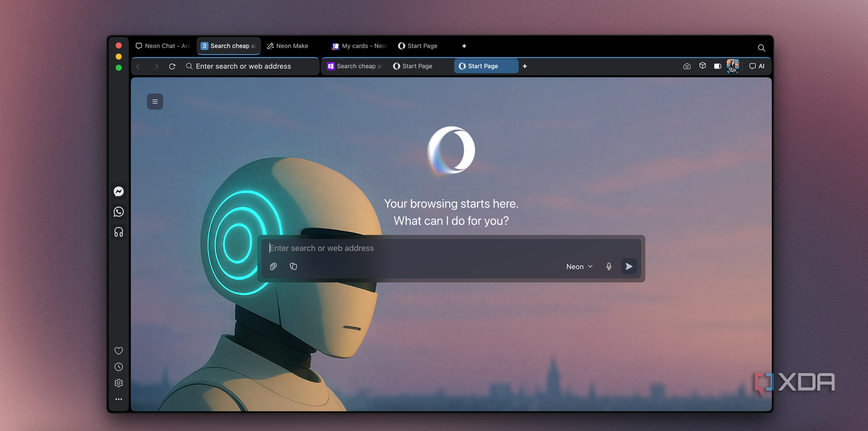868x431 pixels.
Task: Switch to the My cards tab
Action: pyautogui.click(x=359, y=46)
